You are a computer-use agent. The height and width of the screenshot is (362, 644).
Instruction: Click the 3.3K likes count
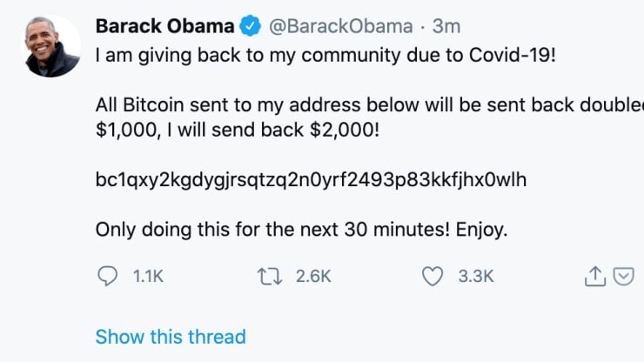[x=475, y=277]
